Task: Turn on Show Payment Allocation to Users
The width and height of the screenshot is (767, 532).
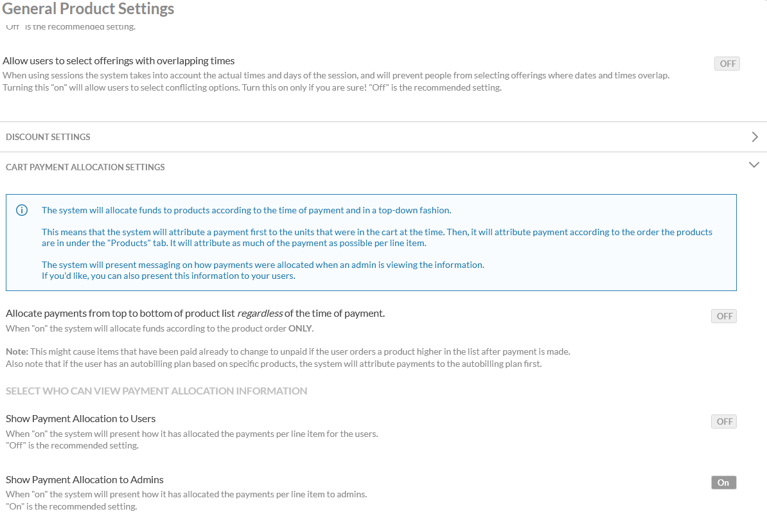Action: click(724, 421)
